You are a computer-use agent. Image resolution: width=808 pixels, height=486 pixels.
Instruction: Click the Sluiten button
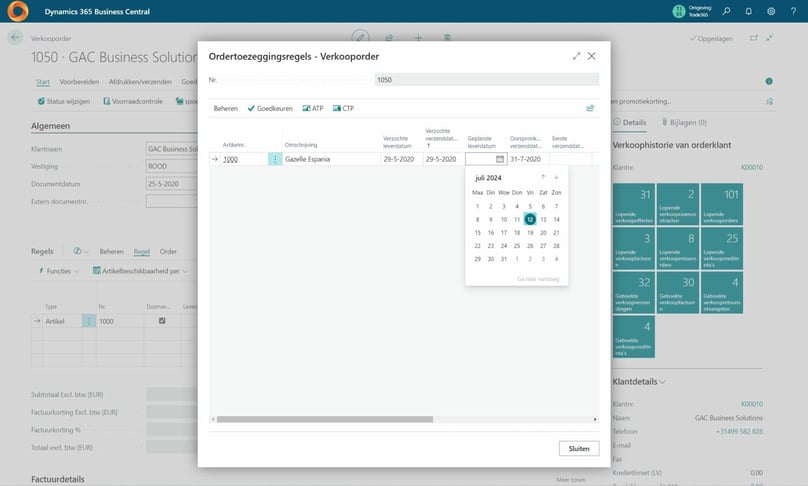coord(579,448)
